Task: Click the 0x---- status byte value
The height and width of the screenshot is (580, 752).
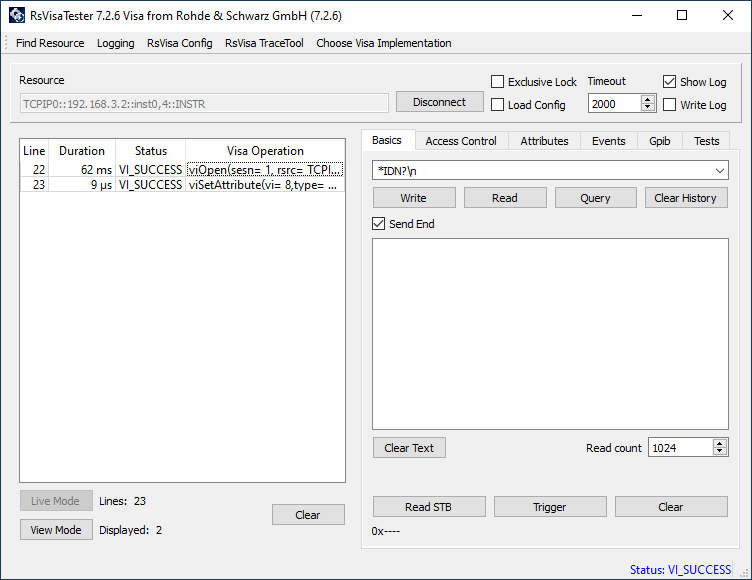Action: [386, 531]
